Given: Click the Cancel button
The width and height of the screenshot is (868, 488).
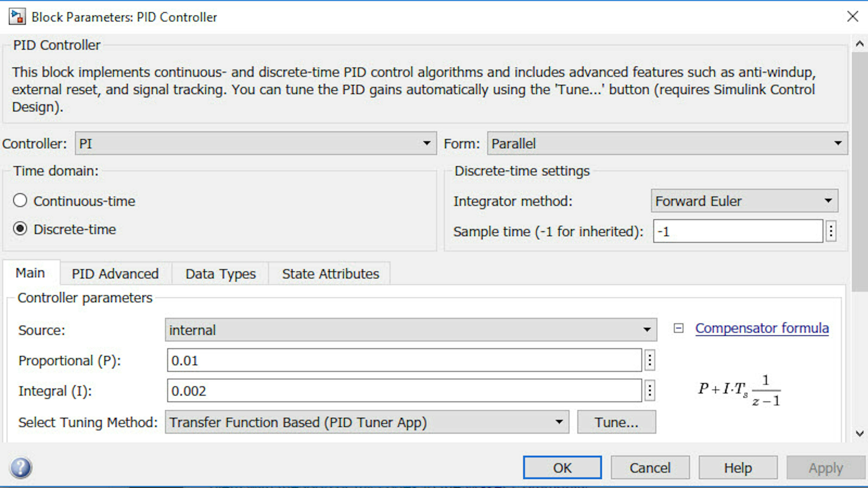Looking at the screenshot, I should (x=650, y=467).
